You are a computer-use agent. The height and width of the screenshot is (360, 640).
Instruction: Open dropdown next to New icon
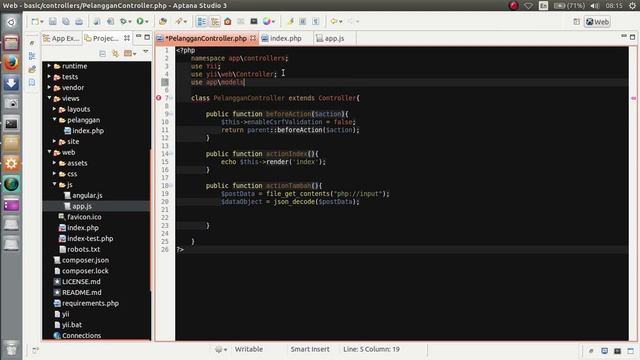coord(42,22)
